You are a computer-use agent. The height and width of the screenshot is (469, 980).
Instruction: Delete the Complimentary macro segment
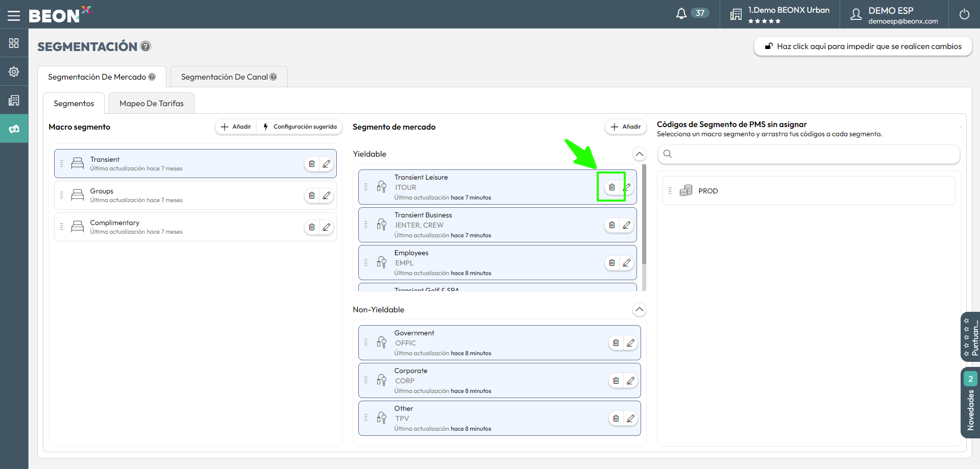click(312, 227)
